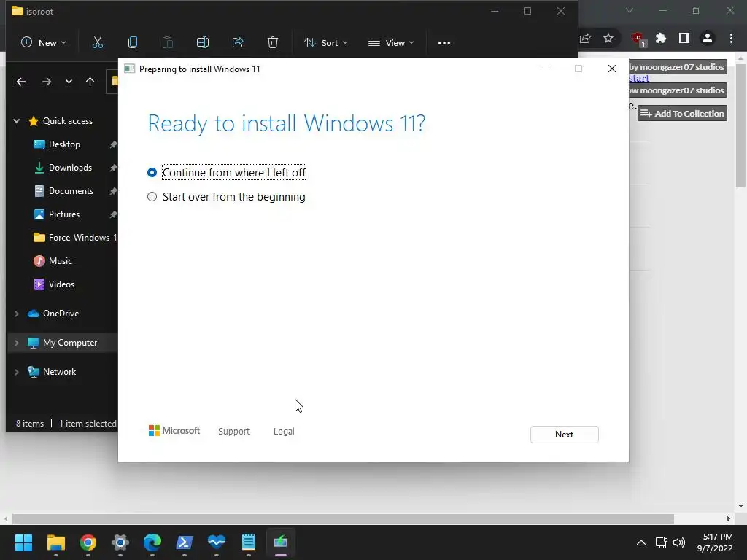Click the Add To Collection button
747x560 pixels.
tap(682, 113)
